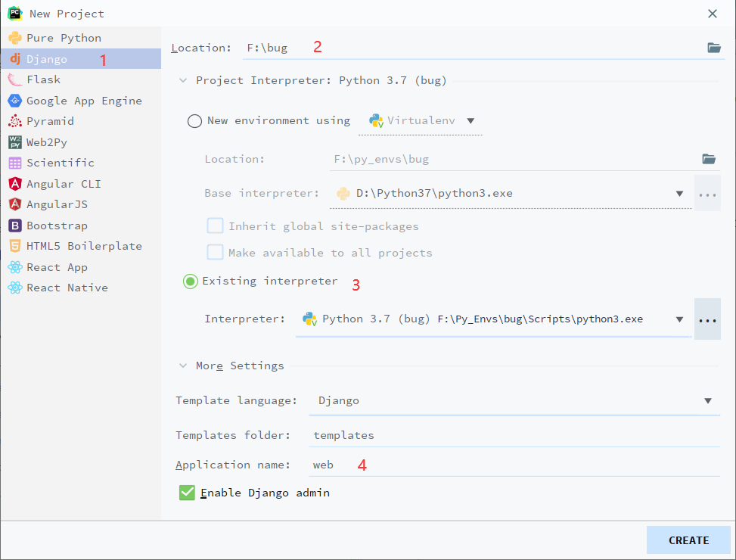Select the Pyramid project type icon
Image resolution: width=736 pixels, height=560 pixels.
(x=14, y=121)
